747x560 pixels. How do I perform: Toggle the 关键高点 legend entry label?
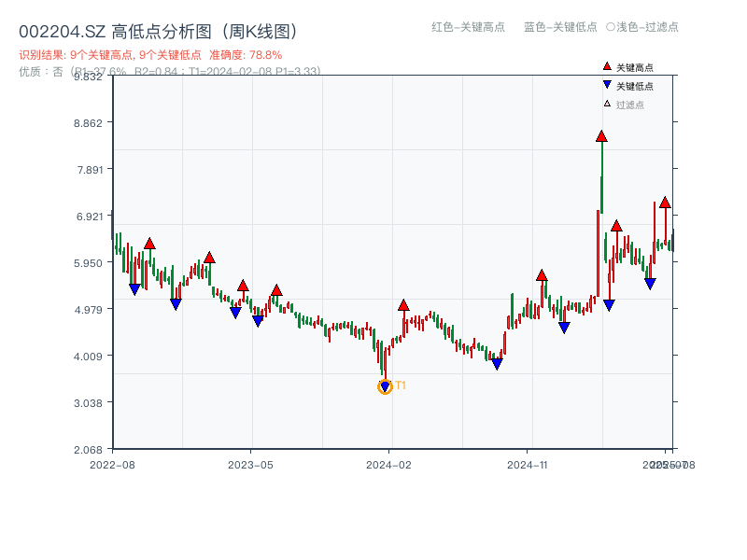(635, 67)
